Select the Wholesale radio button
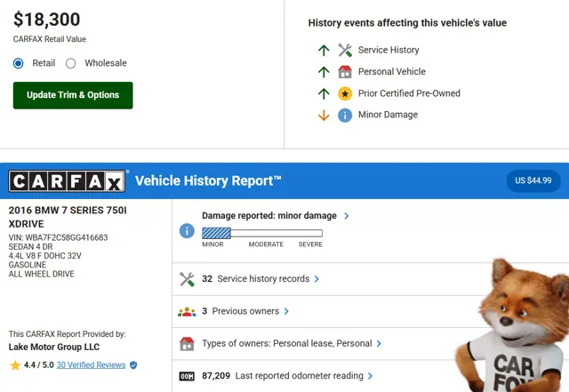569x392 pixels. 71,63
